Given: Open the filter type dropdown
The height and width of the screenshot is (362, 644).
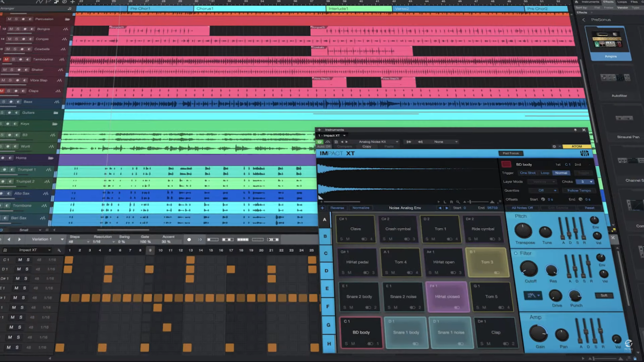Looking at the screenshot, I should click(x=532, y=295).
